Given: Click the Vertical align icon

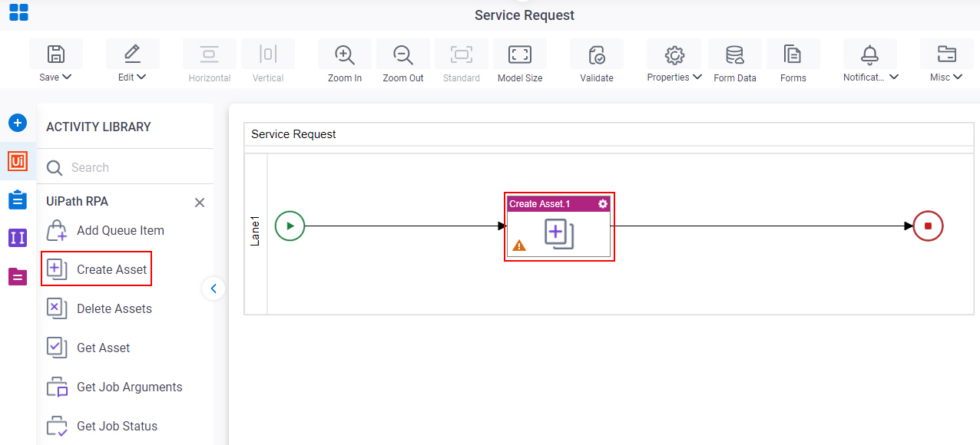Looking at the screenshot, I should click(268, 54).
